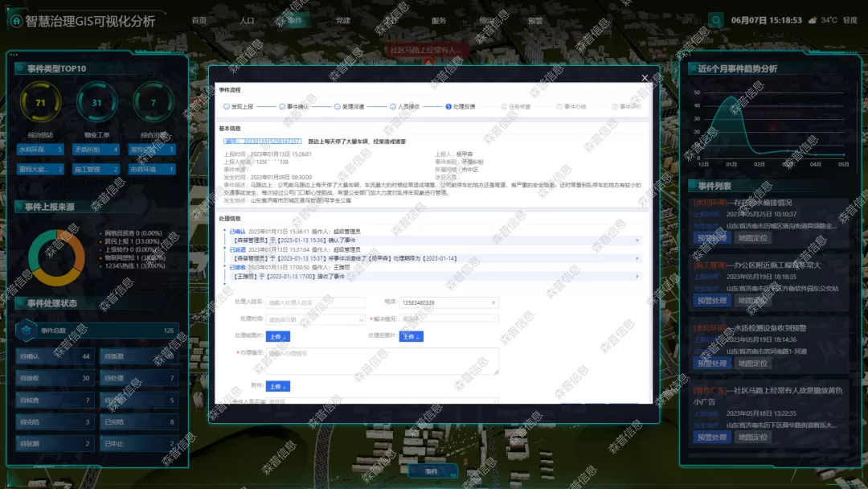Screen dimensions: 868x489
Task: Click 地图定位 on the 2023年05月25日 event
Action: coord(753,238)
